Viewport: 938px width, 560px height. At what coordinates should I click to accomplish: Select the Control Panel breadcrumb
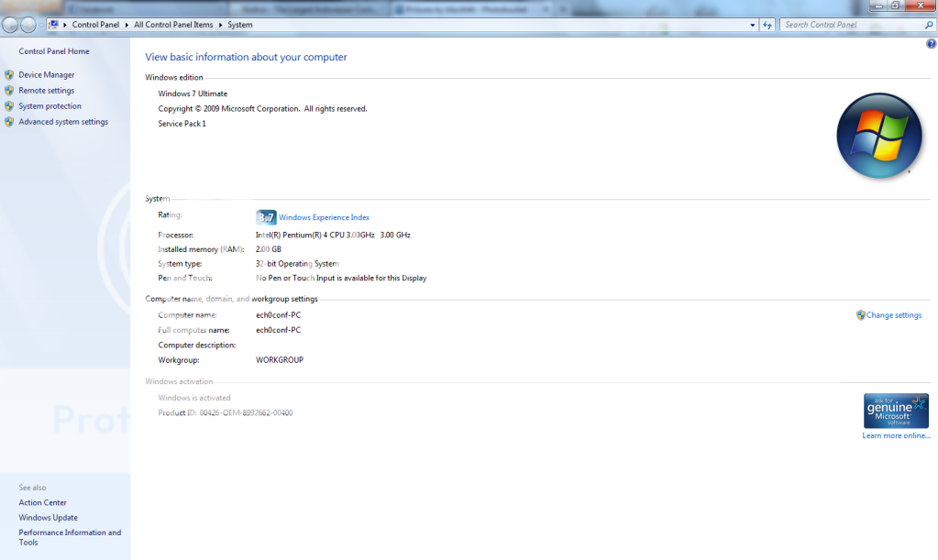tap(95, 25)
